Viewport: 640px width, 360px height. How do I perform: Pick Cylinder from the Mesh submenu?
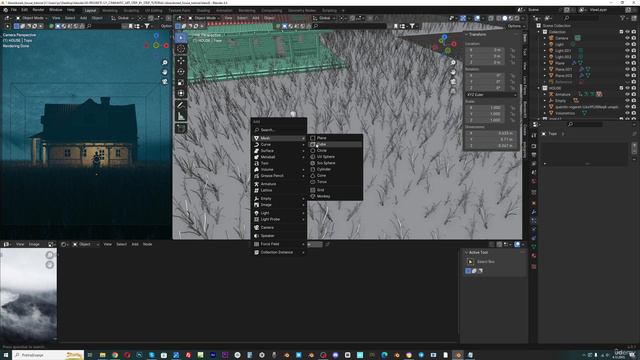pos(335,169)
